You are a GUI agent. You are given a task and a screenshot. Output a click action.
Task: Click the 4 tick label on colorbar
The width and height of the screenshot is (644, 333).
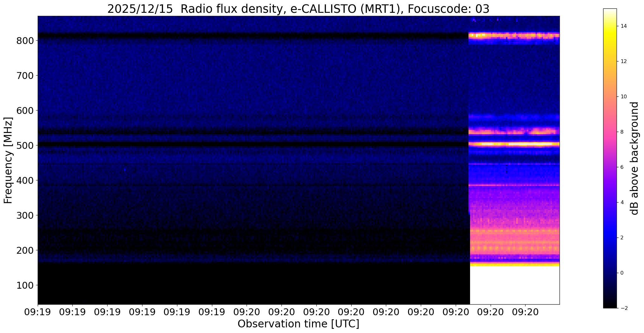[622, 203]
